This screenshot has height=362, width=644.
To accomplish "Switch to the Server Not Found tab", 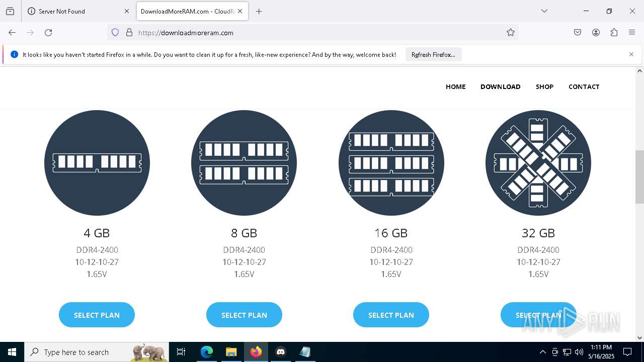I will [x=78, y=11].
